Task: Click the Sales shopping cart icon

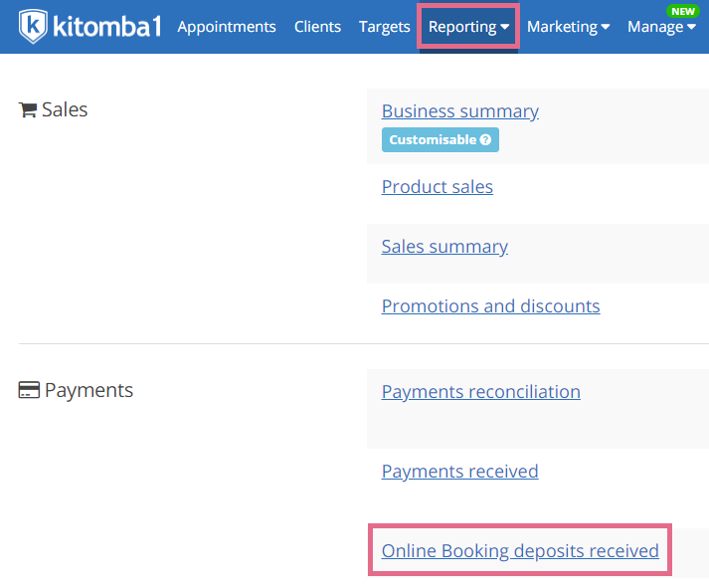Action: [x=28, y=109]
